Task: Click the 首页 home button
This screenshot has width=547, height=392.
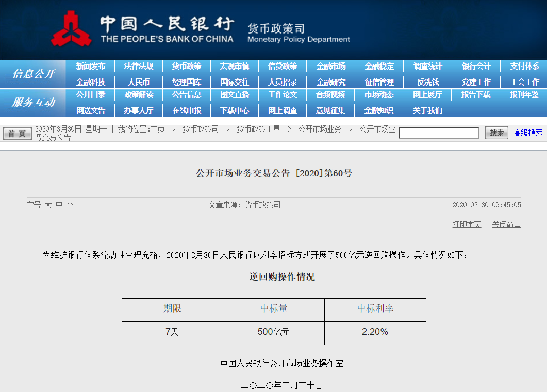Action: [17, 134]
